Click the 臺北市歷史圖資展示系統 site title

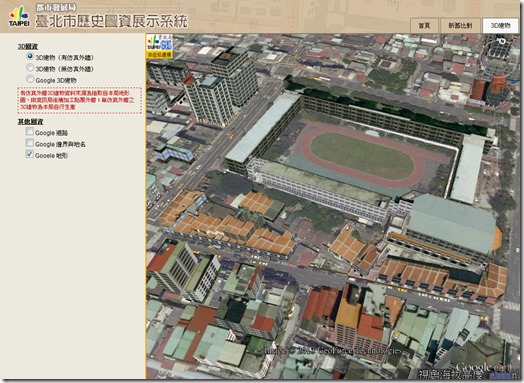tap(112, 21)
